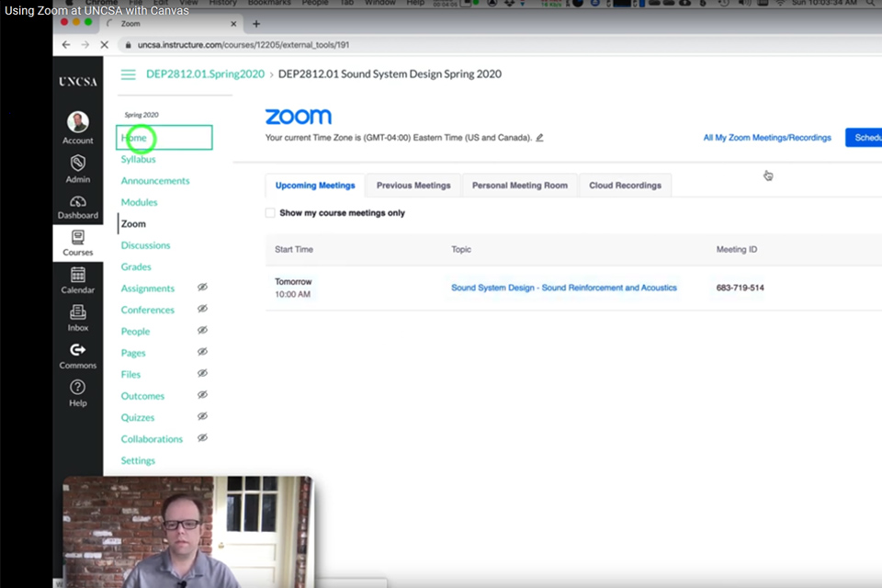Toggle the hamburger course menu icon
Image resolution: width=882 pixels, height=588 pixels.
129,74
